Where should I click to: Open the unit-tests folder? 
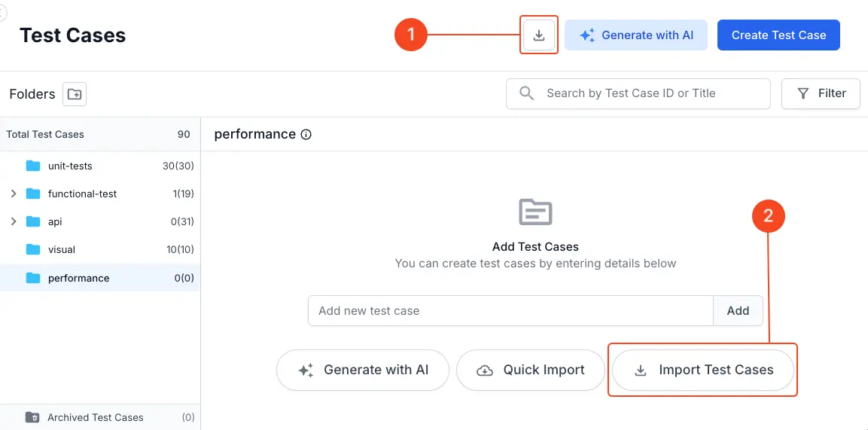coord(70,166)
